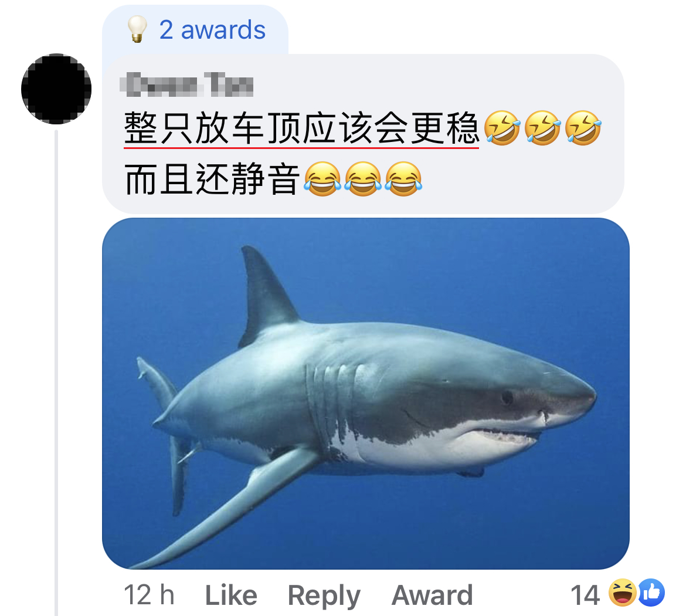This screenshot has width=686, height=616.
Task: Click the first tears-of-joy emoji
Action: [x=322, y=178]
